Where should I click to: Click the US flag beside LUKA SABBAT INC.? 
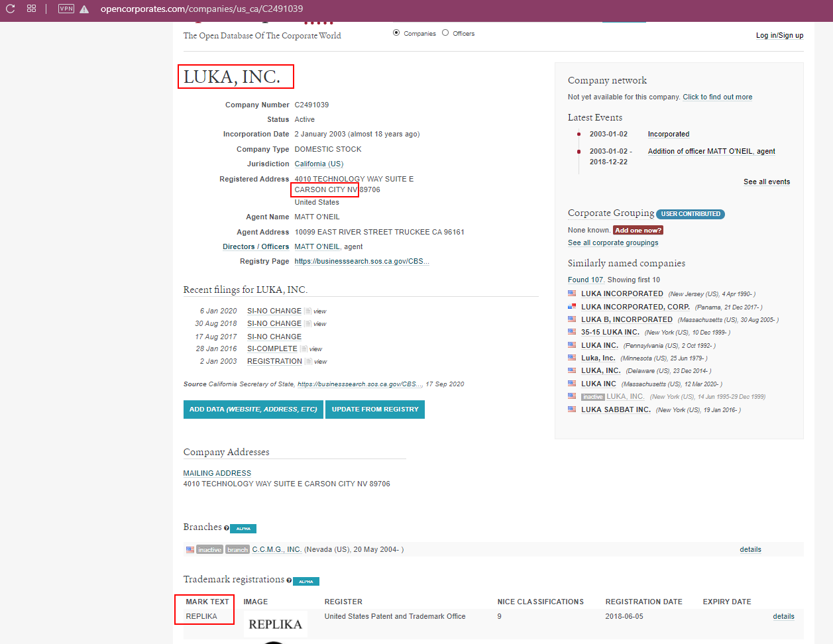pyautogui.click(x=572, y=409)
